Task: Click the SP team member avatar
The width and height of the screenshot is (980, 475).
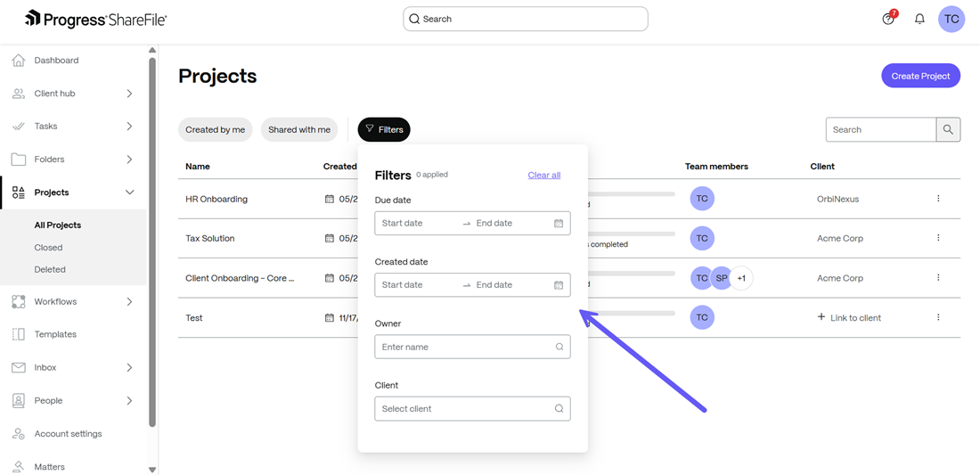Action: [721, 278]
